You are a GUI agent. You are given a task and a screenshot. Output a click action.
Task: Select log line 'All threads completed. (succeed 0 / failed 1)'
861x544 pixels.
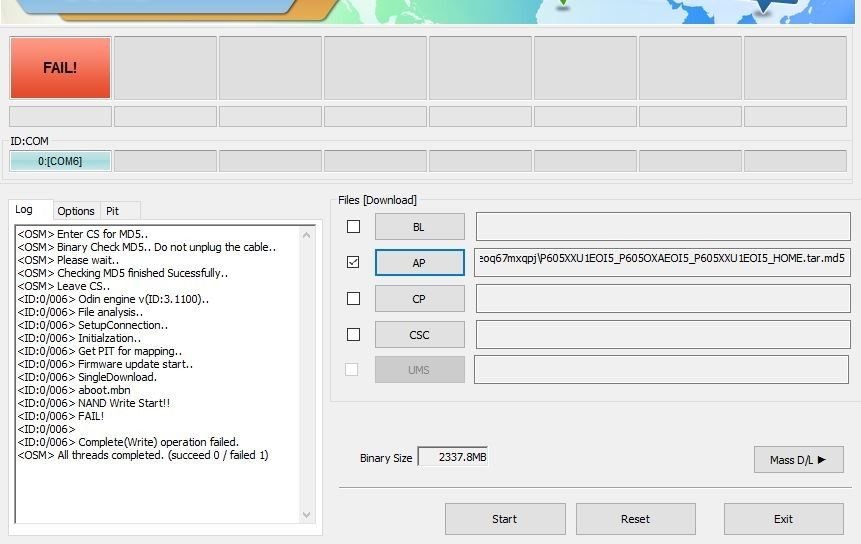[x=143, y=455]
